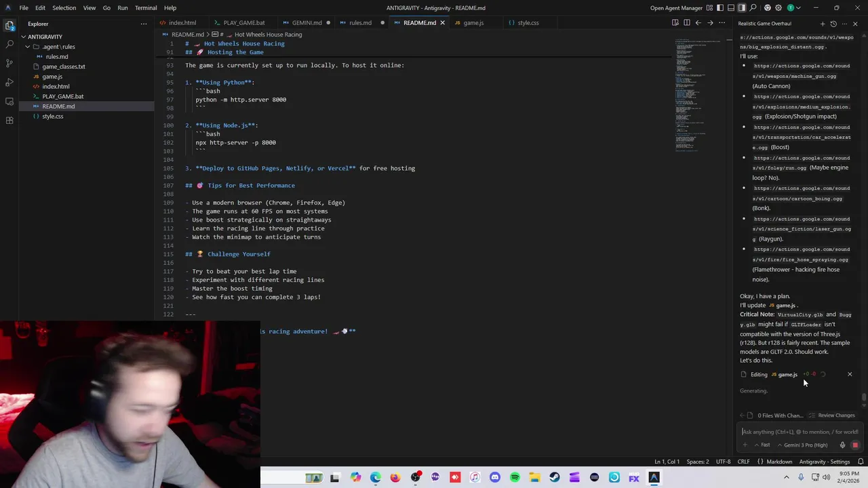Viewport: 868px width, 488px height.
Task: Open agent panel more options ellipsis
Action: point(844,24)
